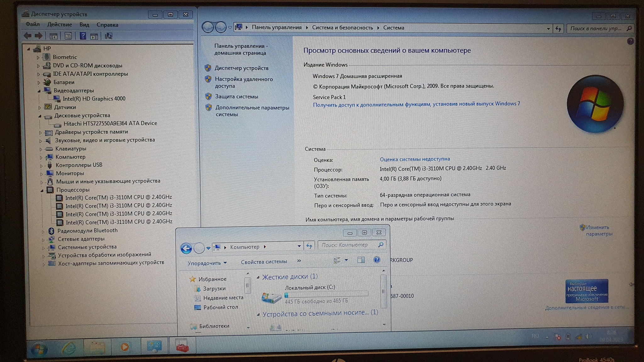The width and height of the screenshot is (644, 362).
Task: Click the blue Back arrow in Computer window
Action: pyautogui.click(x=186, y=249)
